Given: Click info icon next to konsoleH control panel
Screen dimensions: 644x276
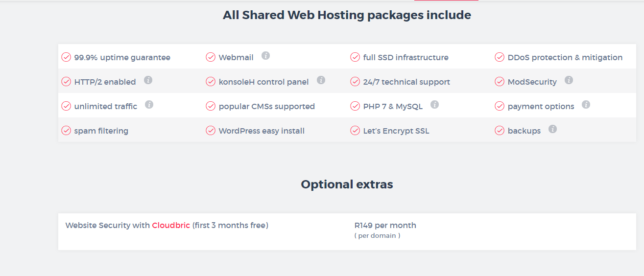Looking at the screenshot, I should tap(321, 80).
